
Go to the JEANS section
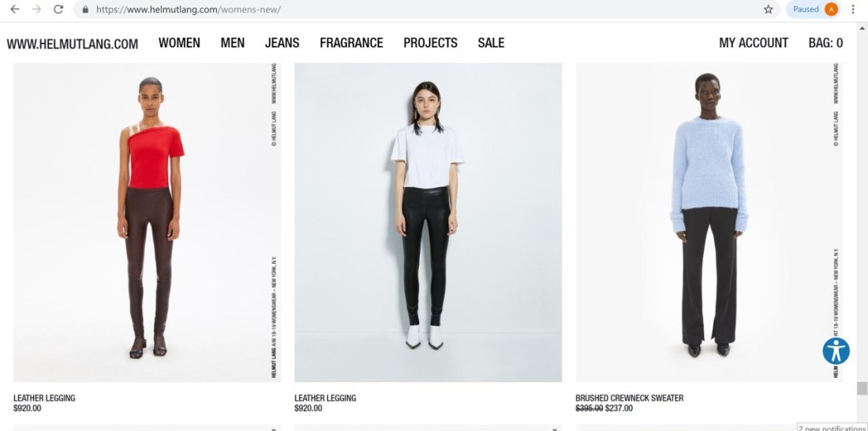(282, 43)
